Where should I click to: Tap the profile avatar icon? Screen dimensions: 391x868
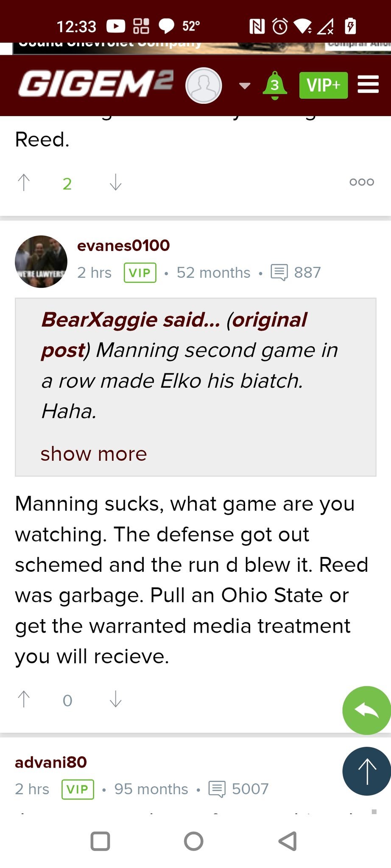pos(204,86)
